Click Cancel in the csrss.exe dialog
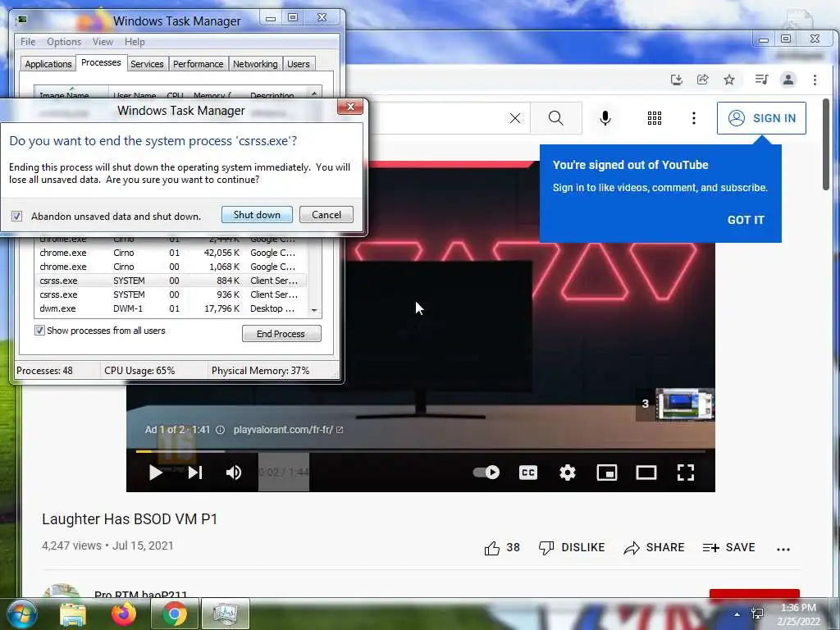The height and width of the screenshot is (630, 840). (326, 215)
